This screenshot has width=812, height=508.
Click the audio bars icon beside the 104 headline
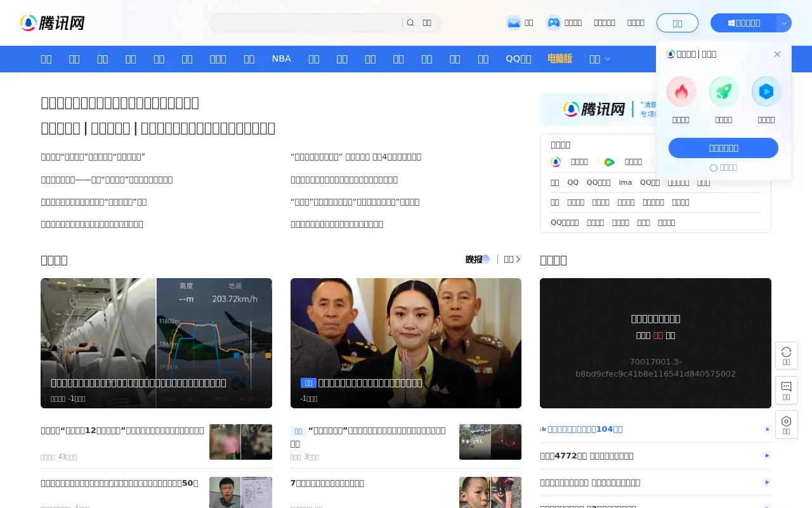543,429
